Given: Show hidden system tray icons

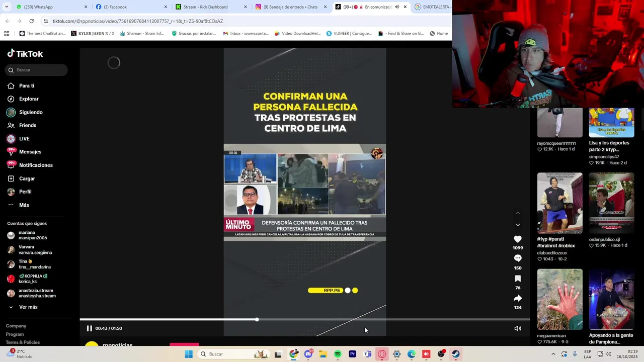Looking at the screenshot, I should pyautogui.click(x=553, y=354).
